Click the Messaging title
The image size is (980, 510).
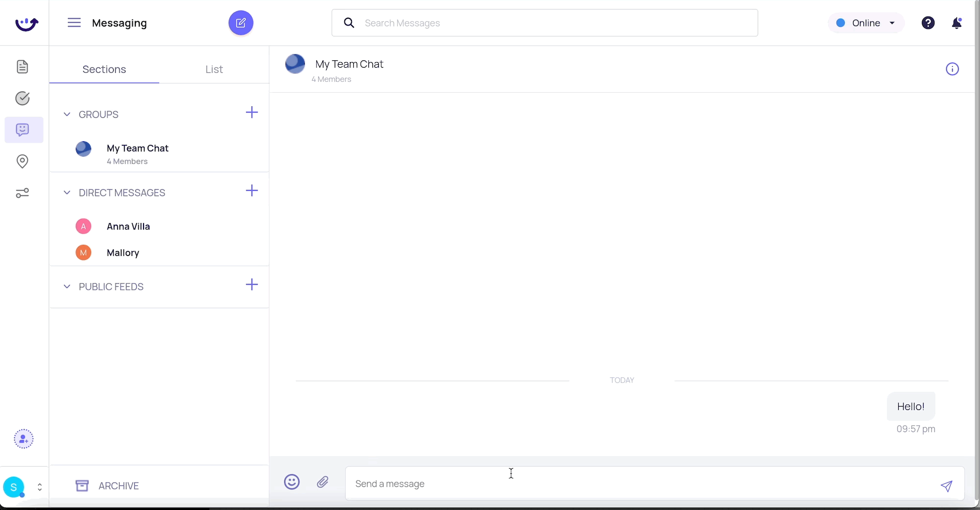click(x=120, y=23)
